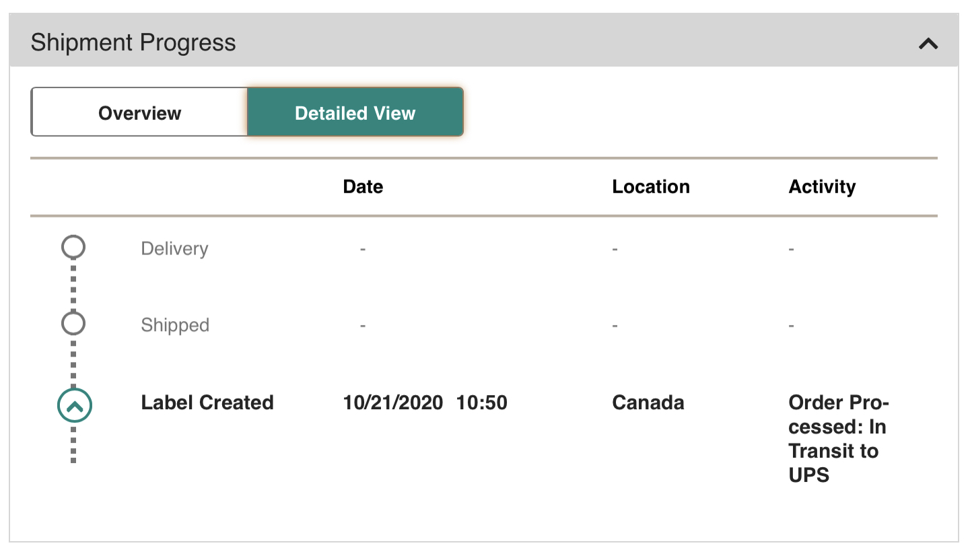Screen dimensions: 970x560
Task: Click the Shipment Progress header title
Action: pyautogui.click(x=133, y=42)
